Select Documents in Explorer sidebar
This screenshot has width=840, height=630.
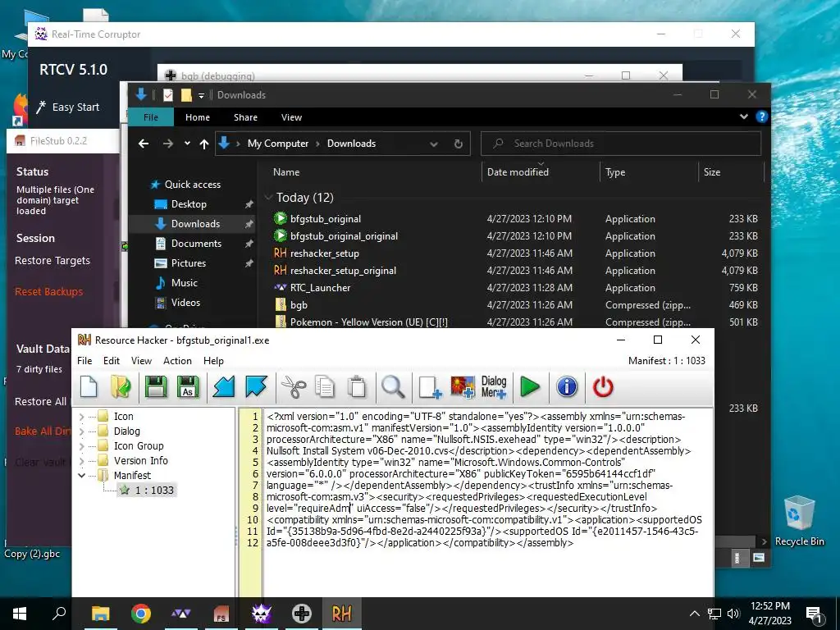(196, 243)
